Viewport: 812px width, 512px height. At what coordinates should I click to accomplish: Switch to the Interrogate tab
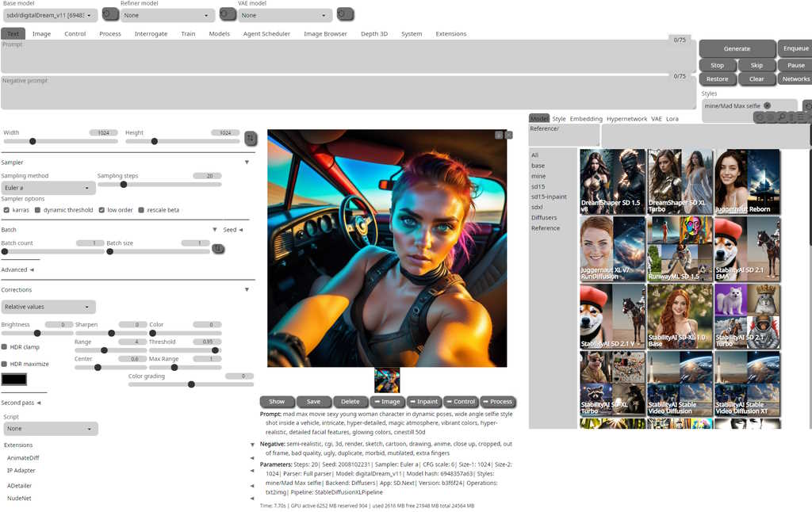pos(151,34)
